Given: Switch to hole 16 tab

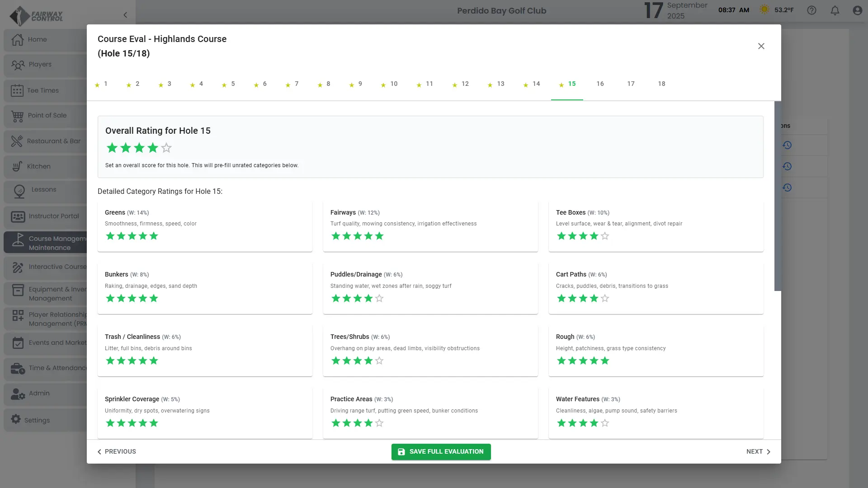Looking at the screenshot, I should (x=600, y=84).
